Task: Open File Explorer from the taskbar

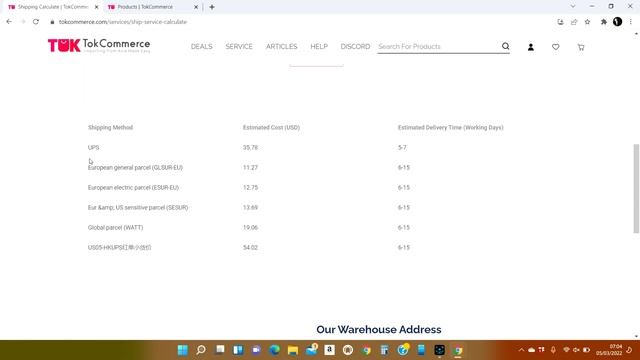Action: [293, 350]
